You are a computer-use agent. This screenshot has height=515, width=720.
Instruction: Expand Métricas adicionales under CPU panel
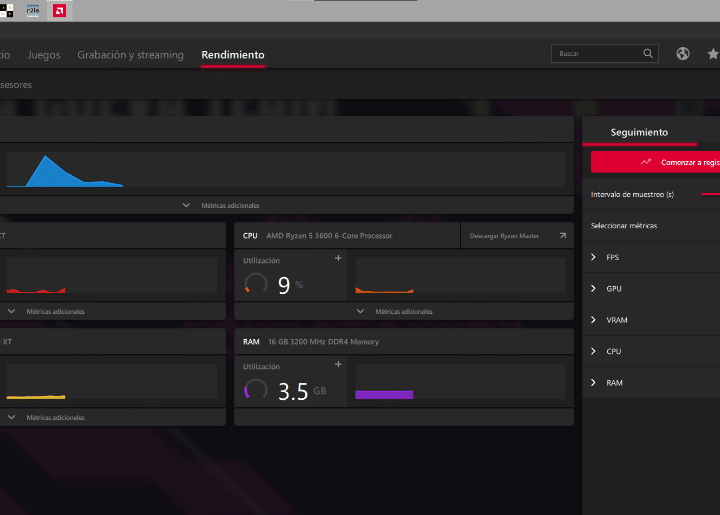404,311
